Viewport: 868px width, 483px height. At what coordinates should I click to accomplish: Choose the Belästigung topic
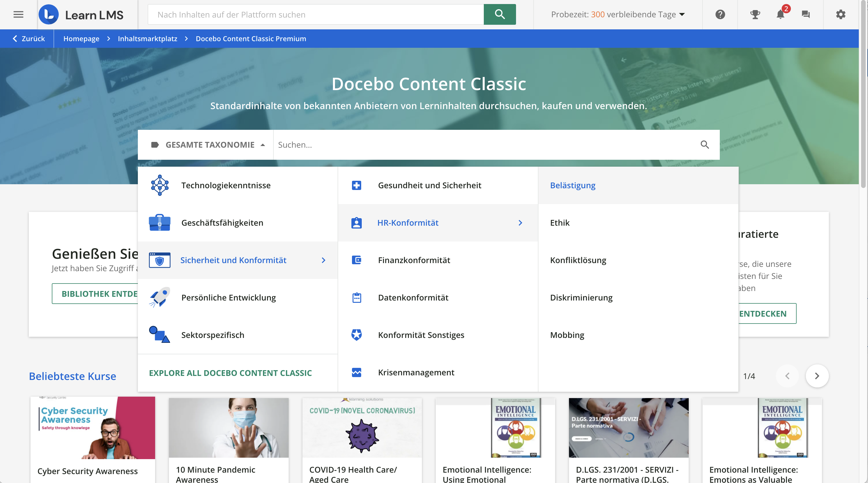click(638, 185)
